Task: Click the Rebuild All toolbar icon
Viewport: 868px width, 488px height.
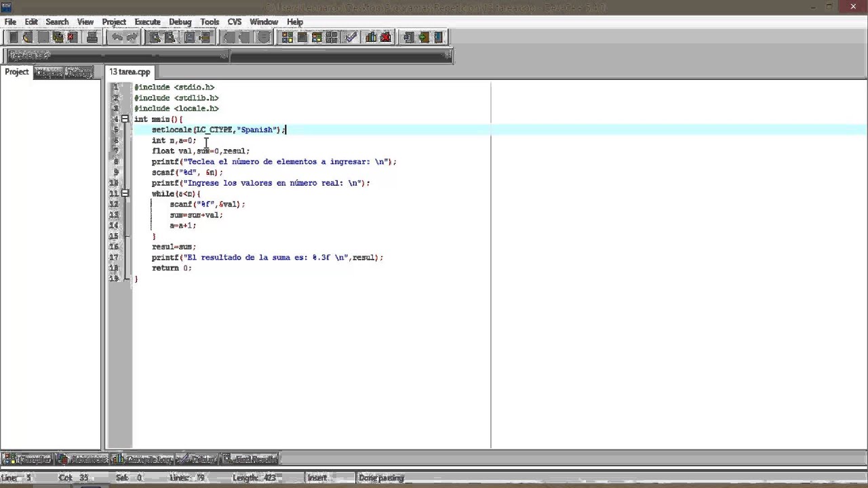Action: coord(332,37)
